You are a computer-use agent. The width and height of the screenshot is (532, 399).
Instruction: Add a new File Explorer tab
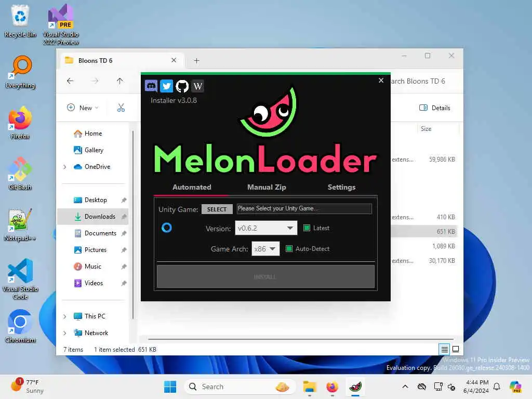196,61
